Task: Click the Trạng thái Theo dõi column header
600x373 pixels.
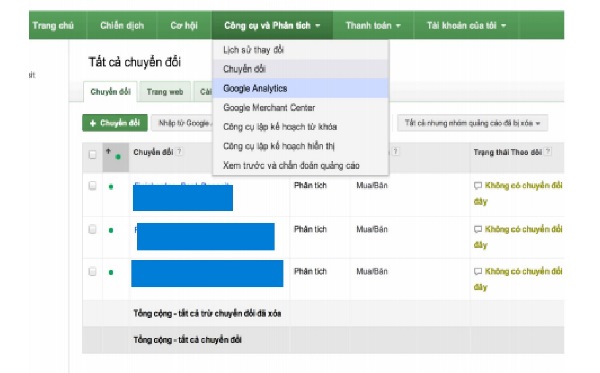Action: (x=508, y=152)
